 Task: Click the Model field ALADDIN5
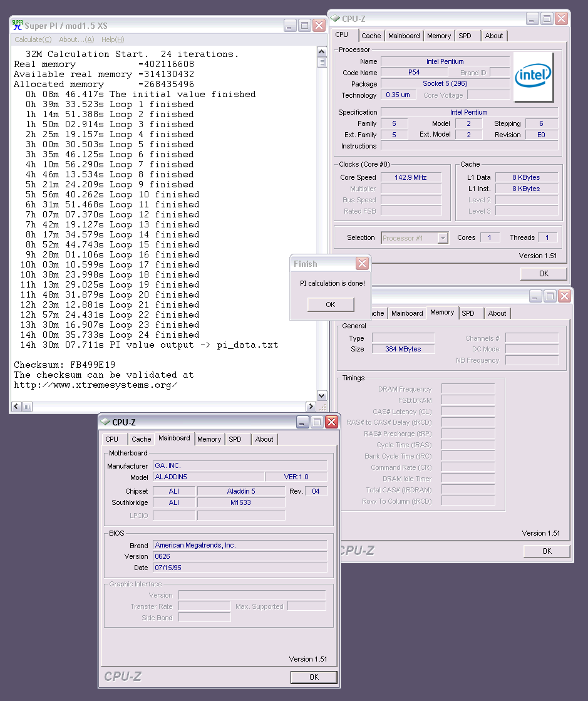tap(209, 477)
